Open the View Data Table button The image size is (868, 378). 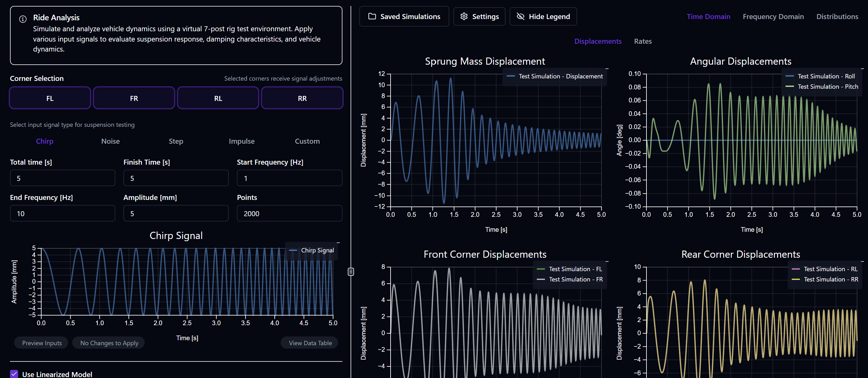tap(310, 343)
